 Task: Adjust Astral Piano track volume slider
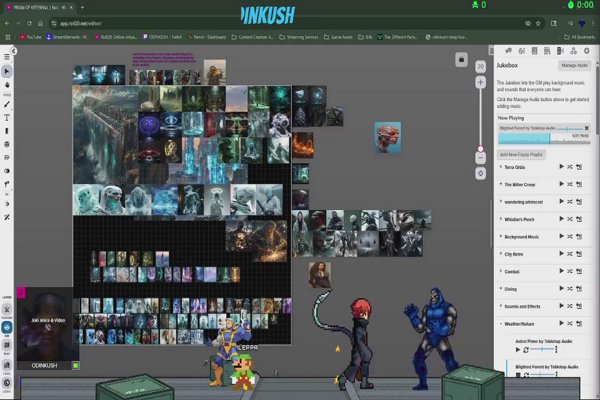point(541,349)
